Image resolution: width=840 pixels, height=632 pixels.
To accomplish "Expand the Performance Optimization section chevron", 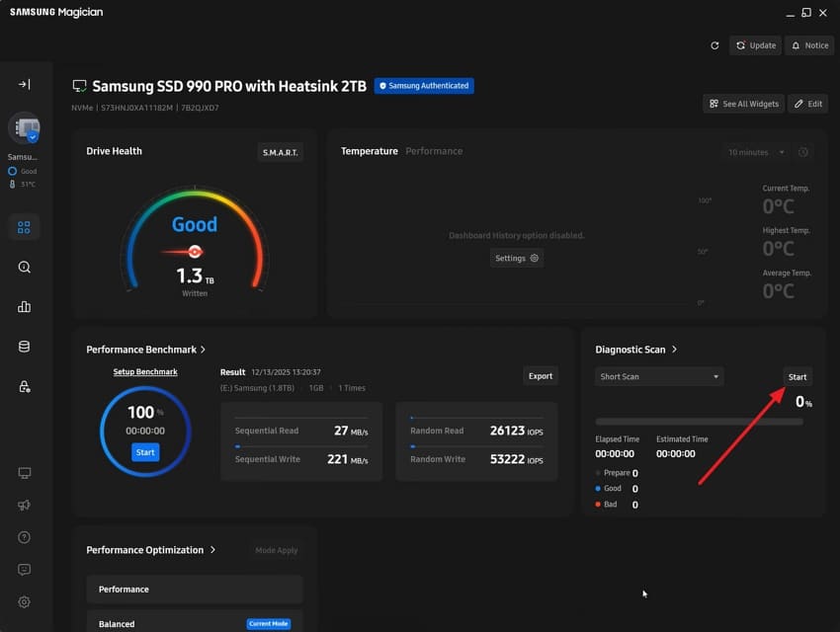I will point(212,550).
